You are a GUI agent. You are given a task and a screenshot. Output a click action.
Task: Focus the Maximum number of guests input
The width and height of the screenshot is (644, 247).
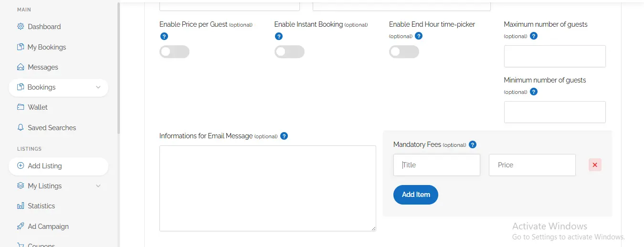click(555, 56)
